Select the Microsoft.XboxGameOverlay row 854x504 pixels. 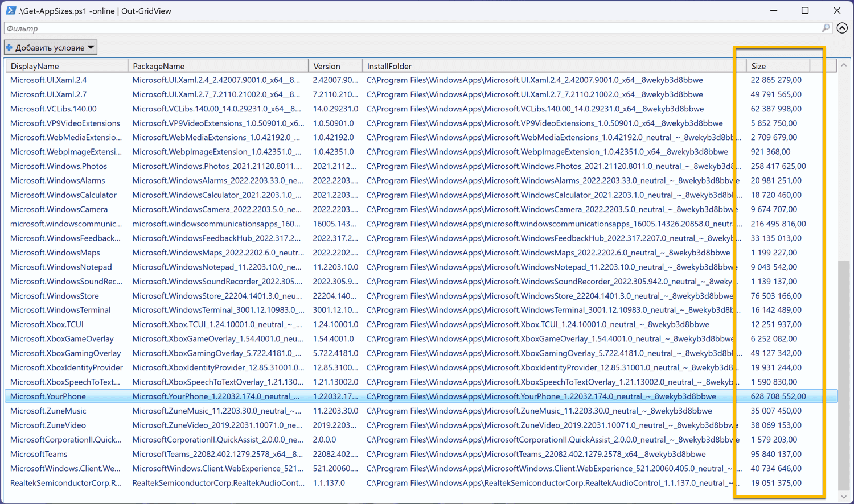point(421,339)
